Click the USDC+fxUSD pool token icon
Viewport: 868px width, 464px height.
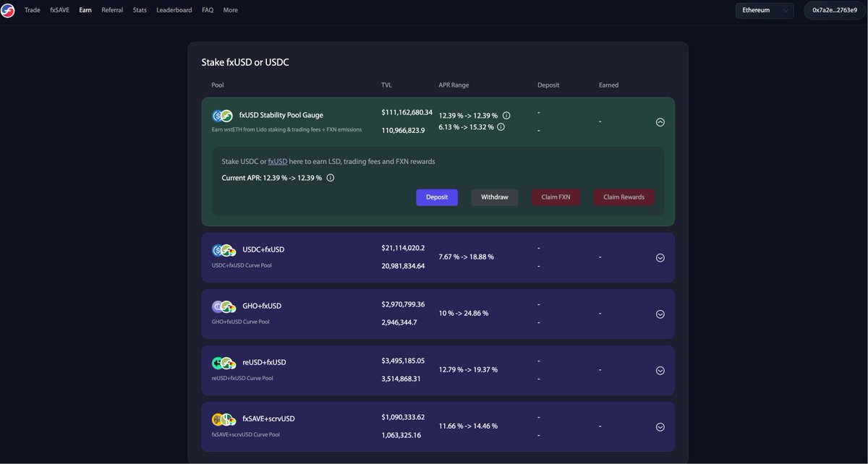tap(223, 250)
